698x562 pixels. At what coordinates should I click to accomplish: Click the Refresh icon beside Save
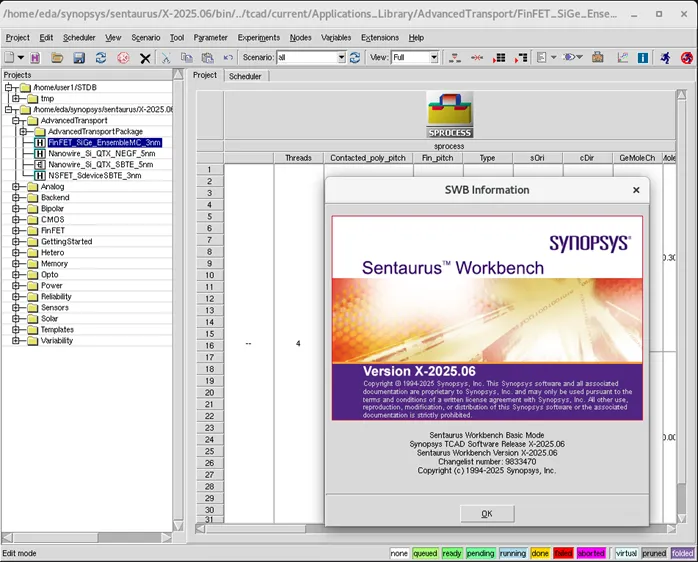coord(101,57)
